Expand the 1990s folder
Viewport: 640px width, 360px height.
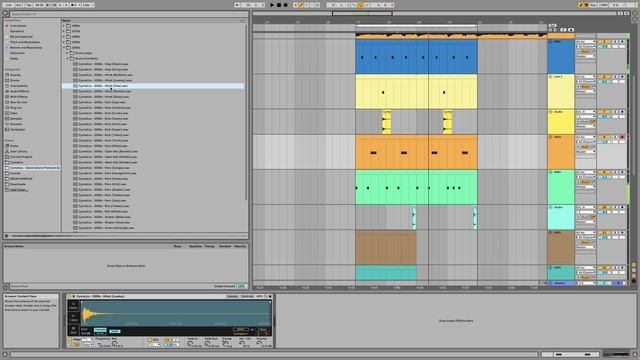[x=64, y=42]
